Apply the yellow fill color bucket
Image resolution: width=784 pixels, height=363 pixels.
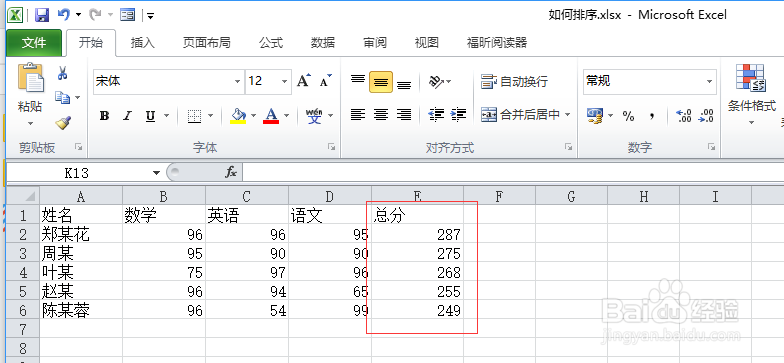coord(238,116)
